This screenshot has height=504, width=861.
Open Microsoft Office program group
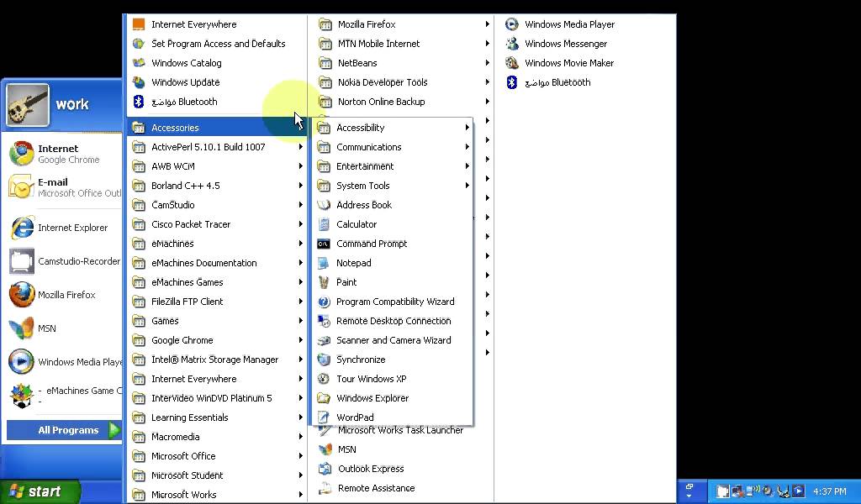(216, 456)
